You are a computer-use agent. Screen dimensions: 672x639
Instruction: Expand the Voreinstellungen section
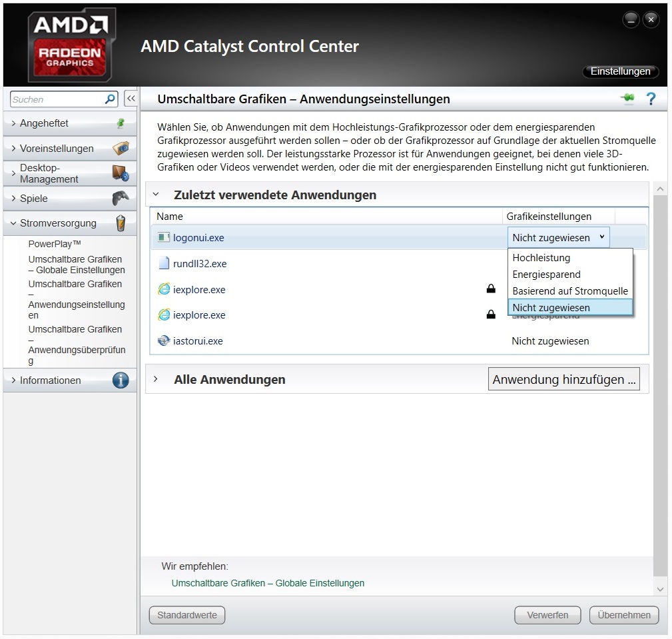click(x=13, y=149)
